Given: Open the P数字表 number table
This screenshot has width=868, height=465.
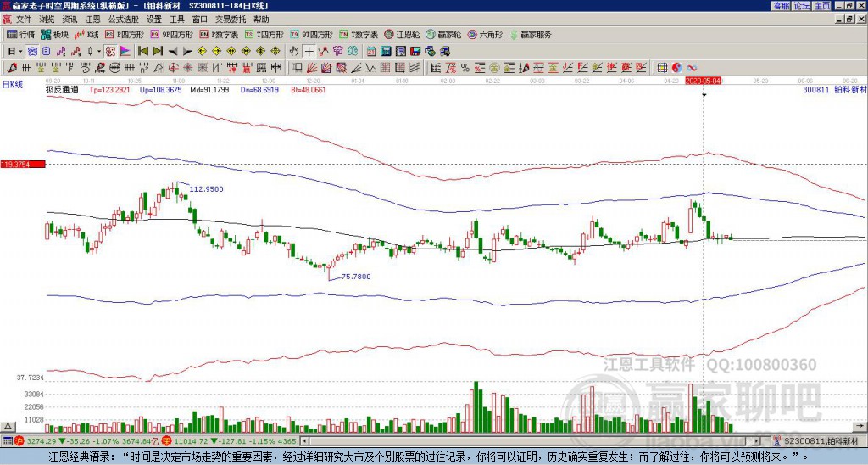Looking at the screenshot, I should click(x=220, y=34).
